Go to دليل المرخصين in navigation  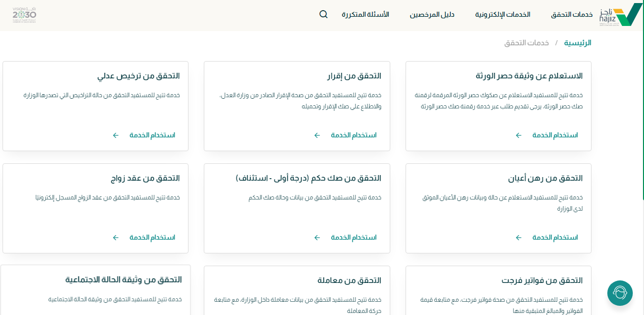[432, 15]
